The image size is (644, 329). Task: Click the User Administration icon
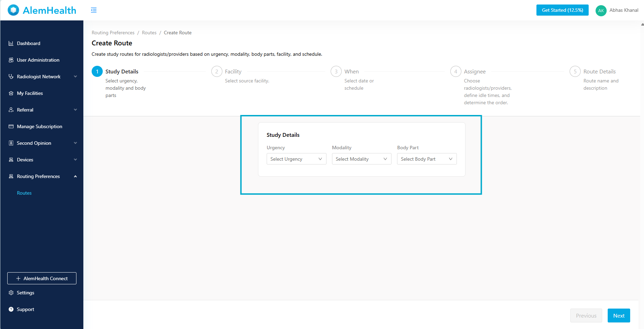[11, 60]
